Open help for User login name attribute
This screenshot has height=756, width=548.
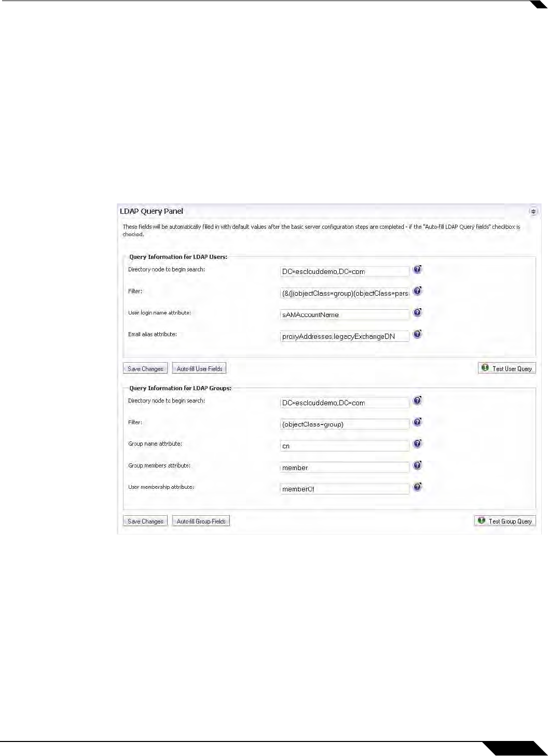pyautogui.click(x=417, y=313)
